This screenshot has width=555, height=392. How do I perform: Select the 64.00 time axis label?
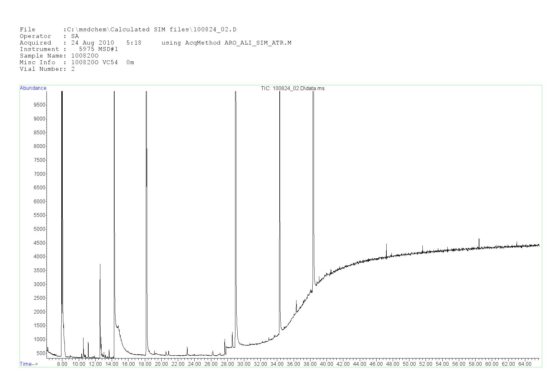tap(525, 364)
